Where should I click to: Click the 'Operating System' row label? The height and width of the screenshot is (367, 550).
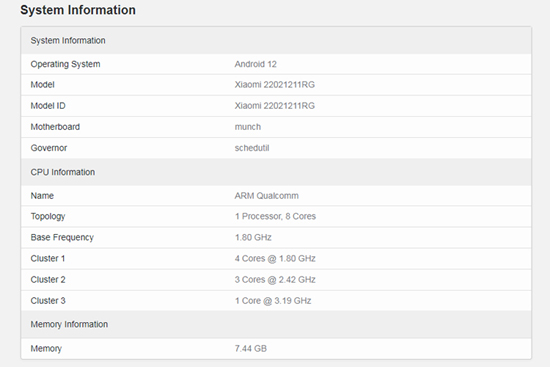click(65, 64)
